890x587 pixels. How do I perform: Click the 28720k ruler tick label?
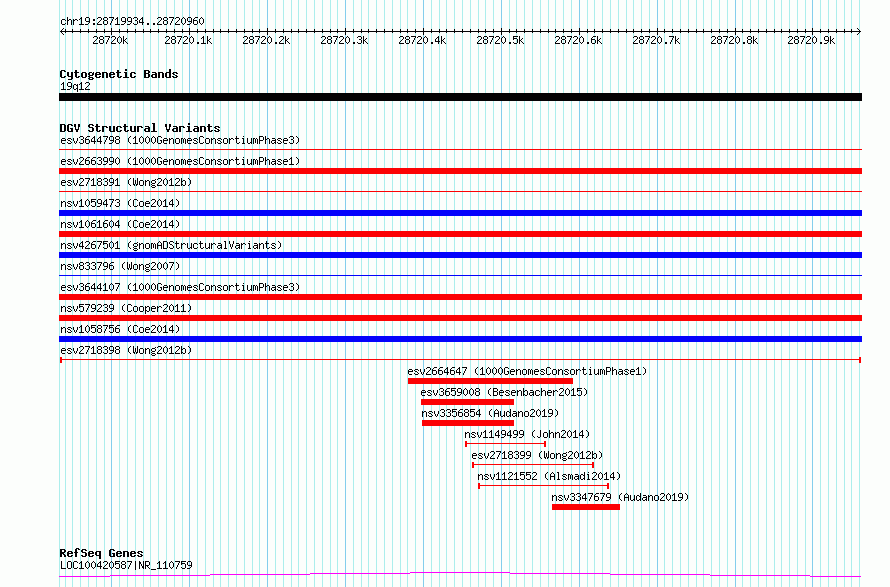(x=110, y=40)
